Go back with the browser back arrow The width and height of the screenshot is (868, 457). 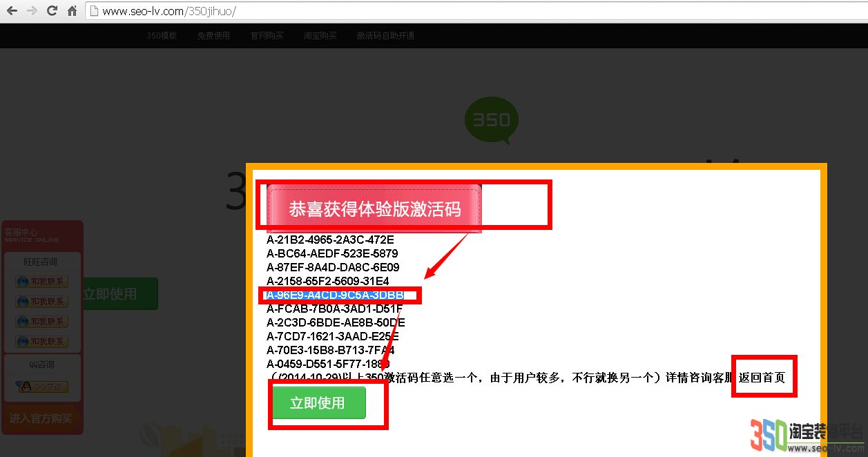click(12, 11)
